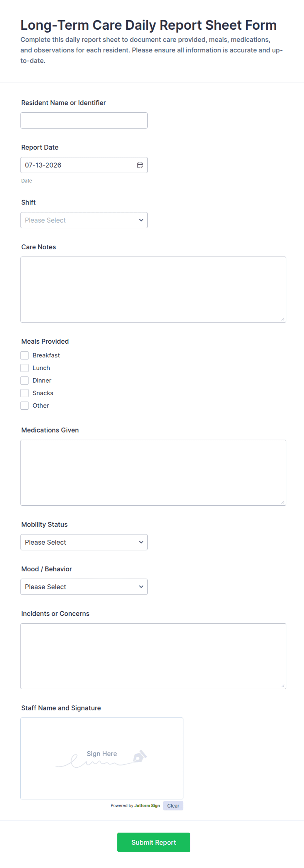Select the Dinner meal option
Viewport: 304px width, 868px height.
click(25, 381)
